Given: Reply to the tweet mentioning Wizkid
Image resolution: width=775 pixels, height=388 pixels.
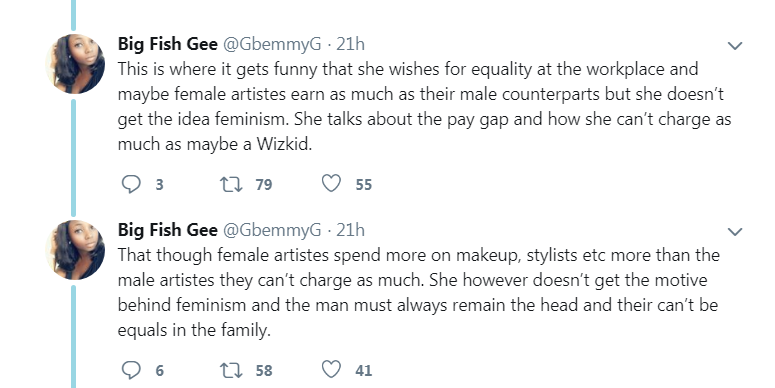Looking at the screenshot, I should 131,184.
